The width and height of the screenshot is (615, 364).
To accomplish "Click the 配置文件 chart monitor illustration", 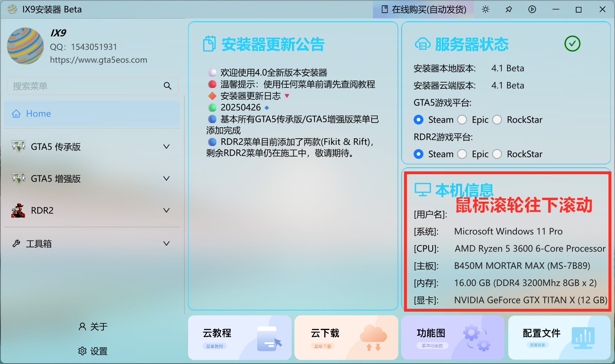I will (x=583, y=338).
